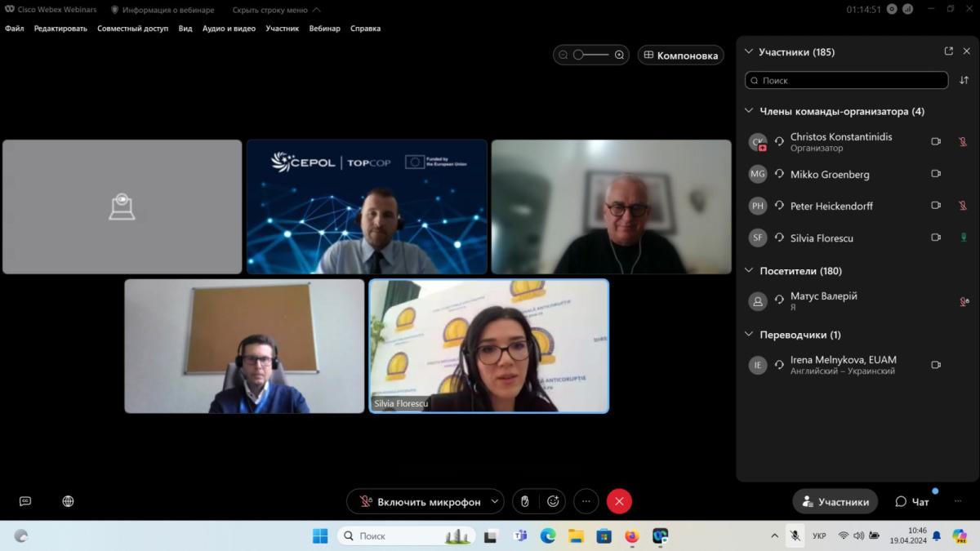Open the Вид menu
980x551 pixels.
(185, 29)
